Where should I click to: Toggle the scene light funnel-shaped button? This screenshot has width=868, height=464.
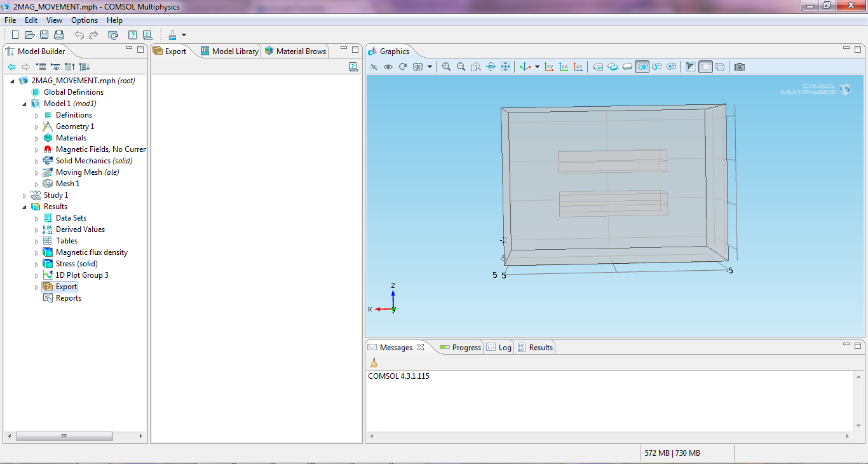pyautogui.click(x=691, y=67)
